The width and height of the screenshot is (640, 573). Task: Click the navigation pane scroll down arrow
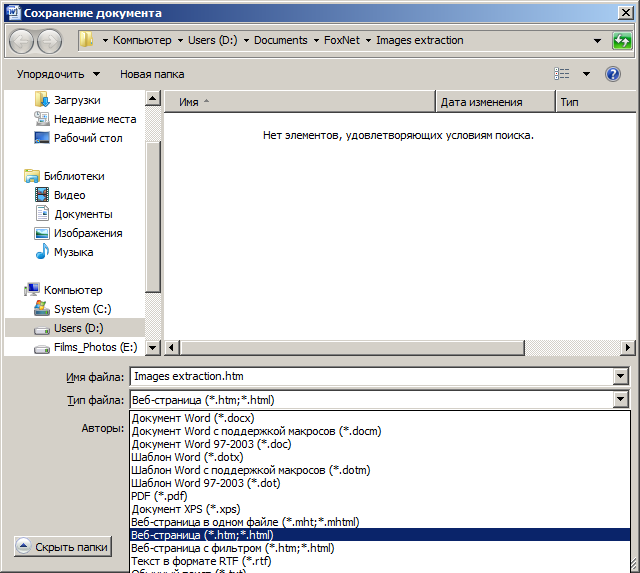pos(153,348)
